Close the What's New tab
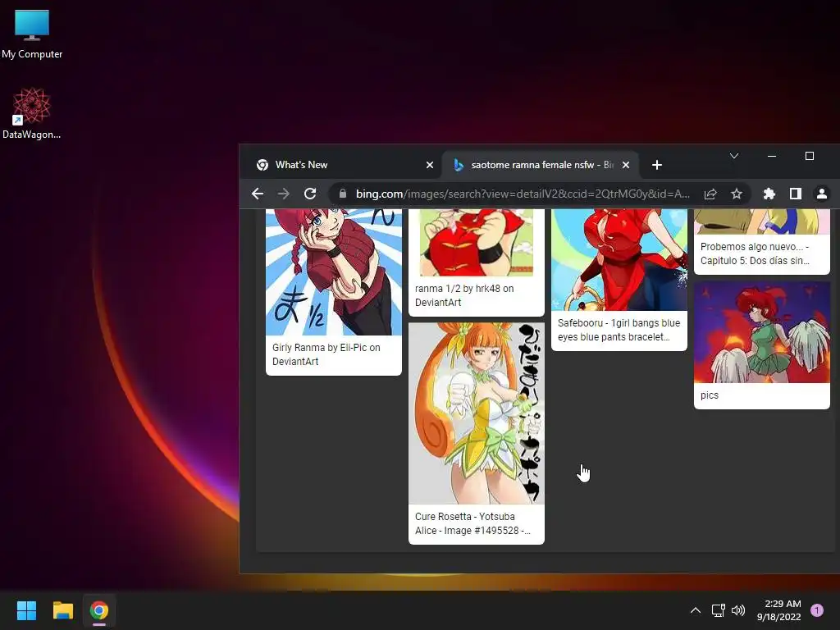This screenshot has width=840, height=630. [x=430, y=165]
